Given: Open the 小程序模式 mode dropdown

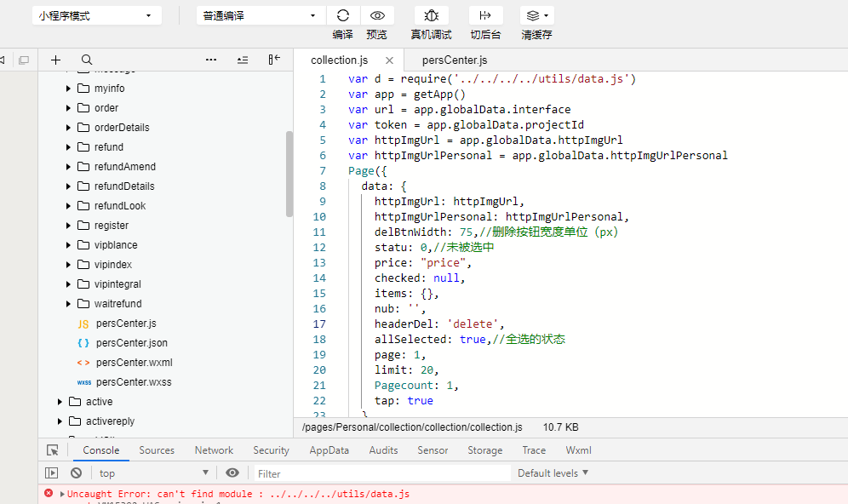Looking at the screenshot, I should point(96,15).
